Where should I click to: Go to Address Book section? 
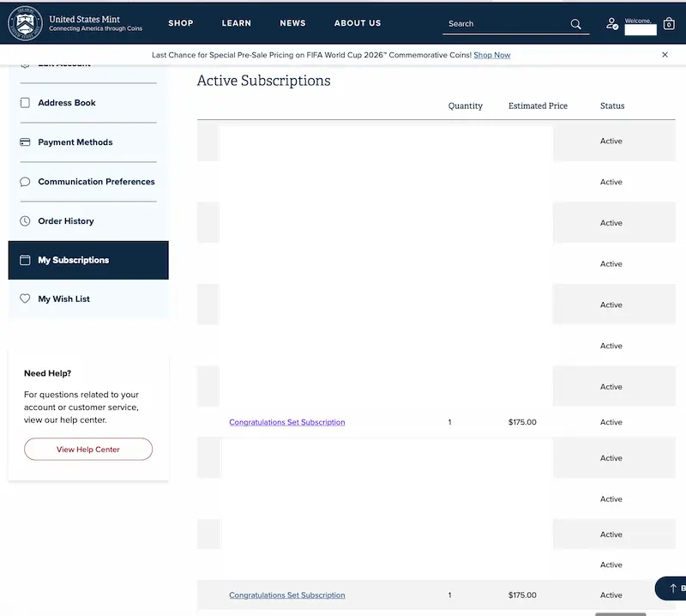pyautogui.click(x=67, y=103)
